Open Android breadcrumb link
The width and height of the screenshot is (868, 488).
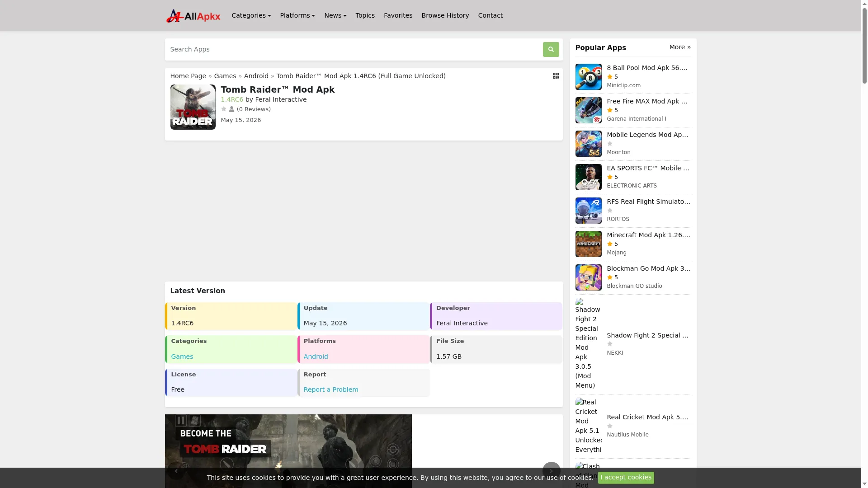(256, 76)
